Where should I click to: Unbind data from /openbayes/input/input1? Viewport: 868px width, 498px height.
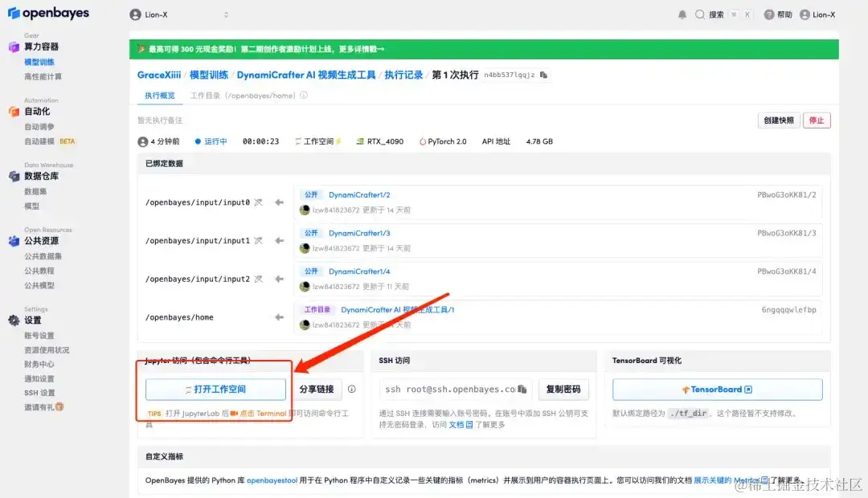click(259, 240)
